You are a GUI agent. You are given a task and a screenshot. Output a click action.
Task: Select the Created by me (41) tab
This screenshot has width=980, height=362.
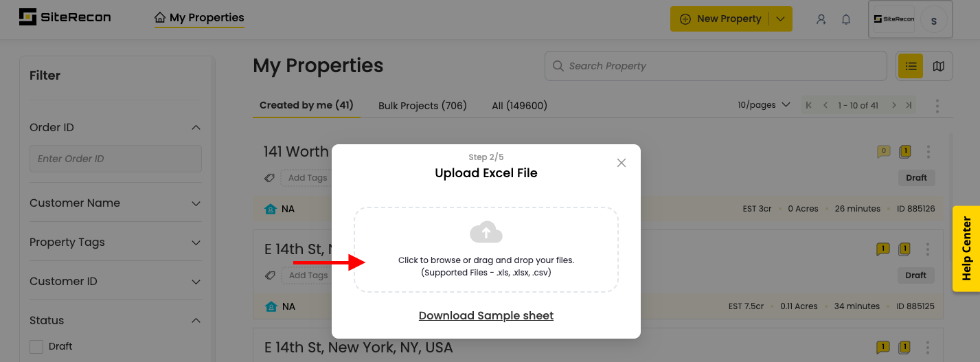click(306, 106)
